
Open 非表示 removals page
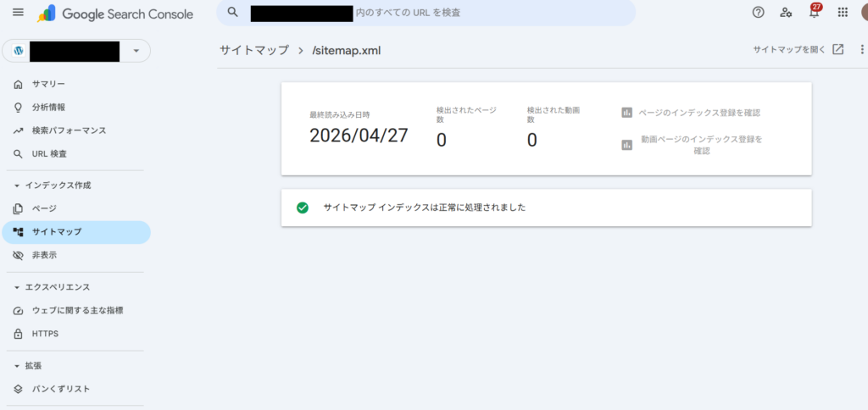click(44, 255)
